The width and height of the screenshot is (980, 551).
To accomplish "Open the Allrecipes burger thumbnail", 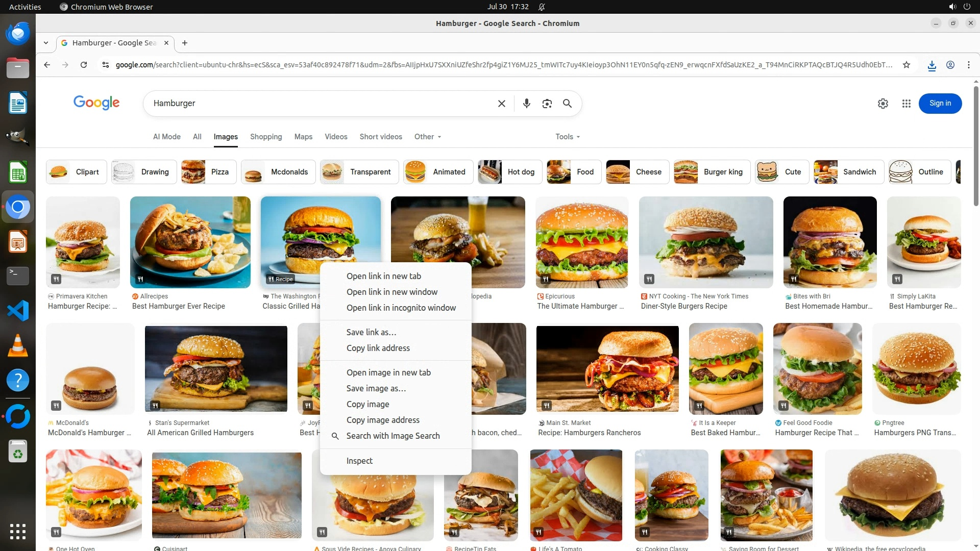I will (190, 242).
